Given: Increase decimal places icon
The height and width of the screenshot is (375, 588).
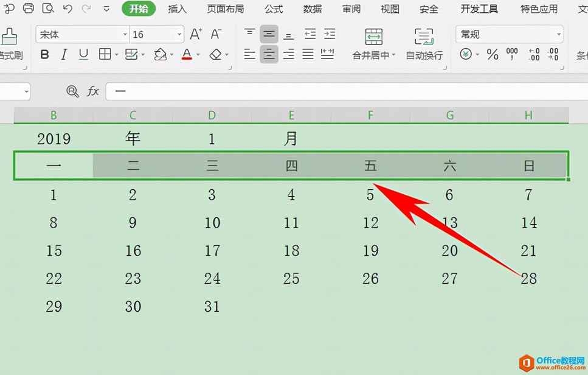Looking at the screenshot, I should 534,54.
